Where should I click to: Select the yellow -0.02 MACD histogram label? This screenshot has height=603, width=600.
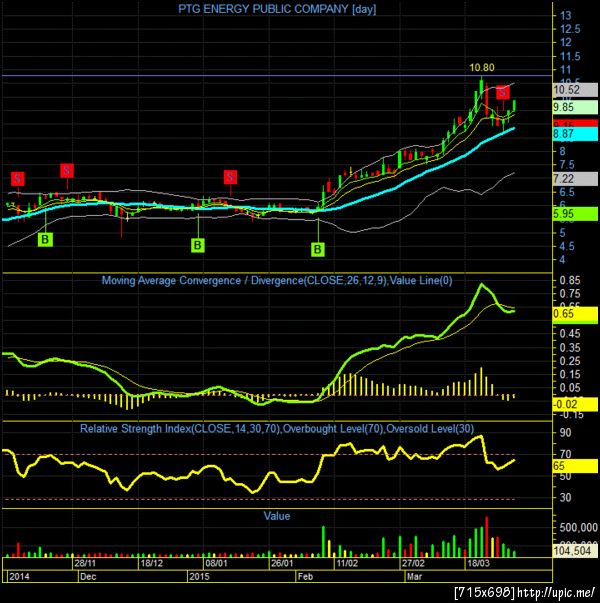[x=575, y=404]
